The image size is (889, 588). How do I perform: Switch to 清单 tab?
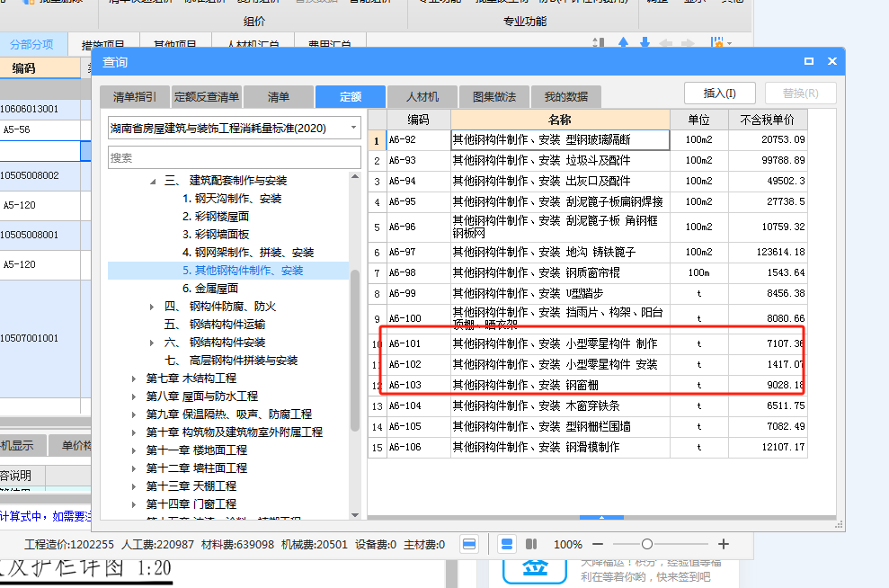pos(279,97)
